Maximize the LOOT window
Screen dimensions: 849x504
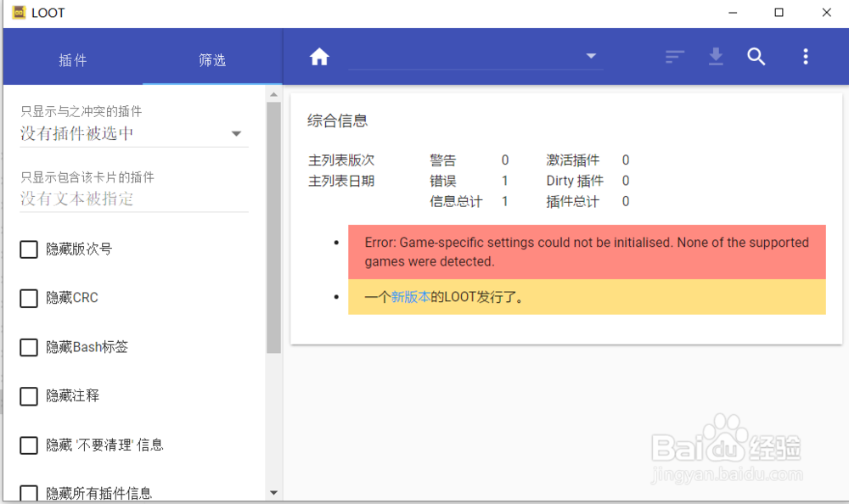pyautogui.click(x=779, y=13)
